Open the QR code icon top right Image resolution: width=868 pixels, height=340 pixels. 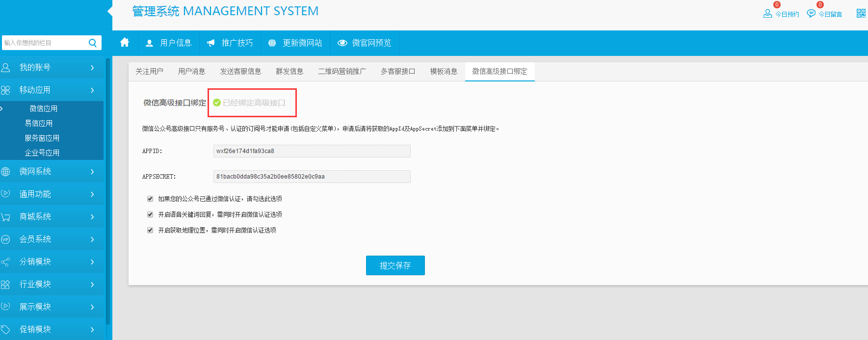[861, 14]
